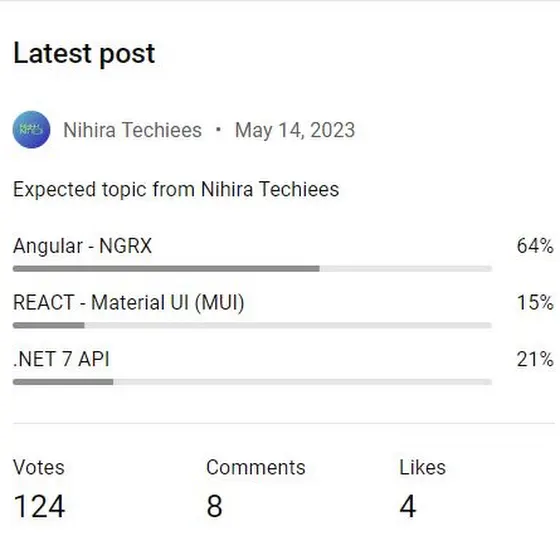Screen dimensions: 560x560
Task: Click the 64% result value
Action: tap(535, 246)
